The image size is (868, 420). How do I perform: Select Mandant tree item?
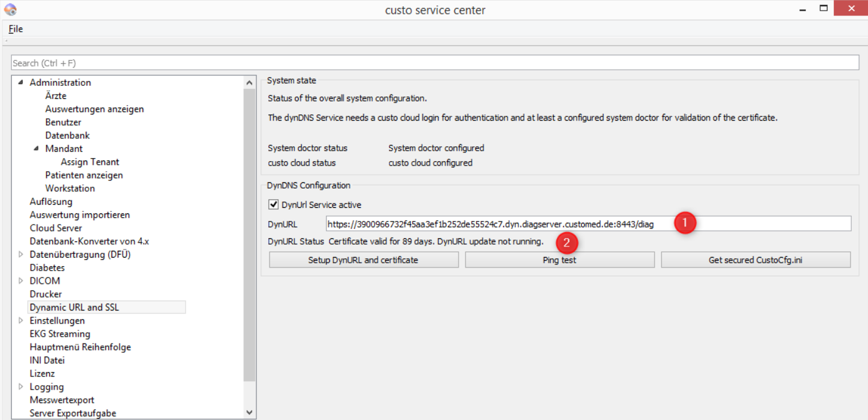[64, 149]
